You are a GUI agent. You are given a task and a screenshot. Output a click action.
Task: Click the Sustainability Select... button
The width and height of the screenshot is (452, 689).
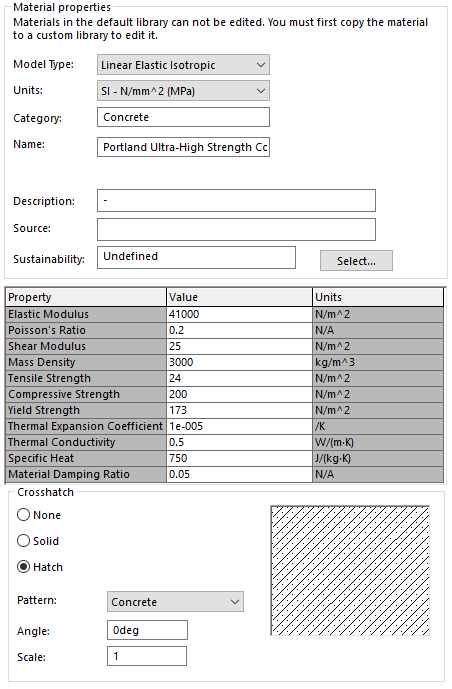pos(356,261)
